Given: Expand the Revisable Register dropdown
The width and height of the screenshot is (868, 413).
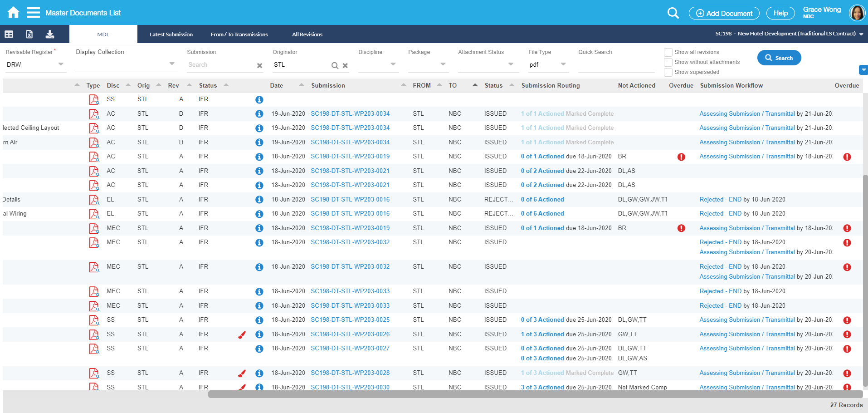Looking at the screenshot, I should 61,64.
